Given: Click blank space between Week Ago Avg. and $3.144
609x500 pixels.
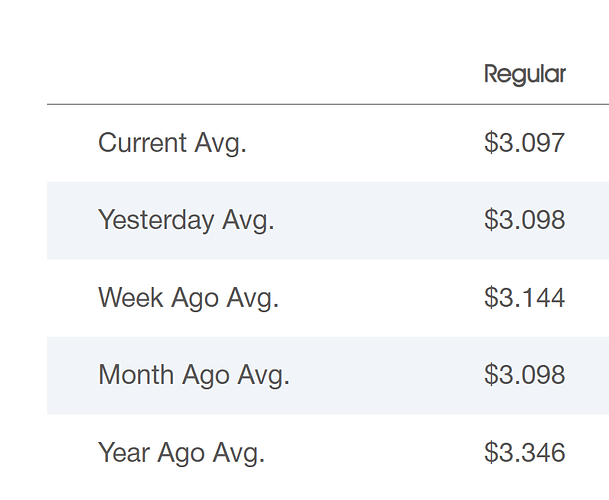Looking at the screenshot, I should point(381,298).
